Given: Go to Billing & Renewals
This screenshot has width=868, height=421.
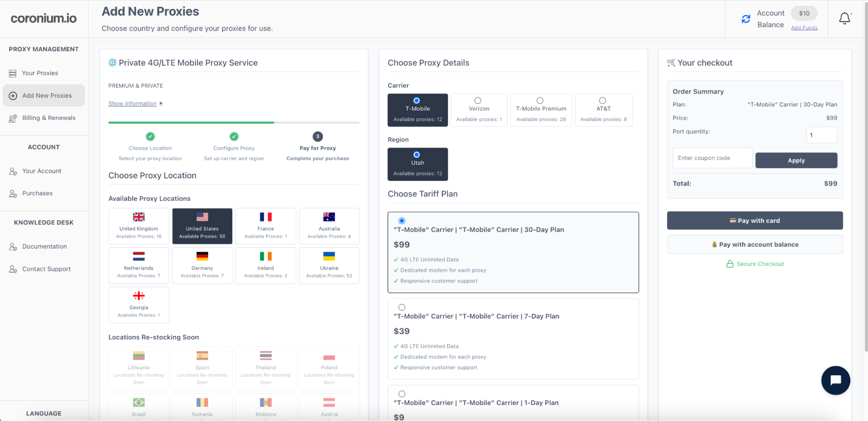Looking at the screenshot, I should click(x=49, y=118).
